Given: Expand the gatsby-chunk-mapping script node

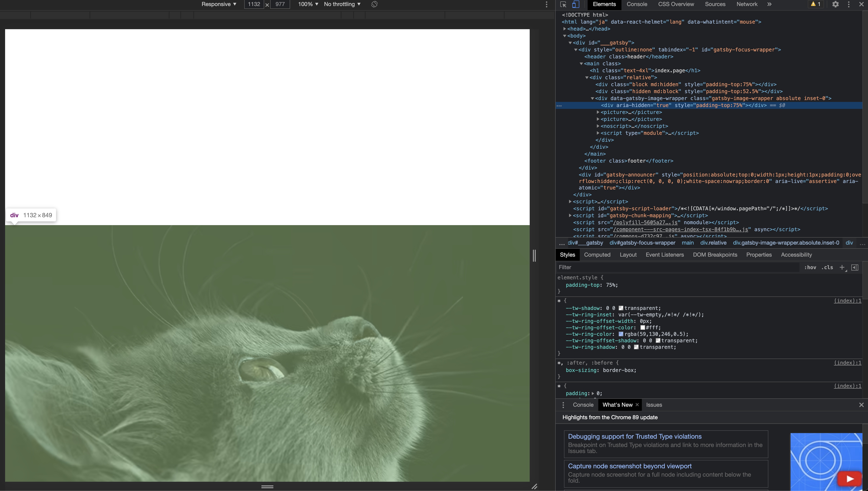Looking at the screenshot, I should pos(570,215).
